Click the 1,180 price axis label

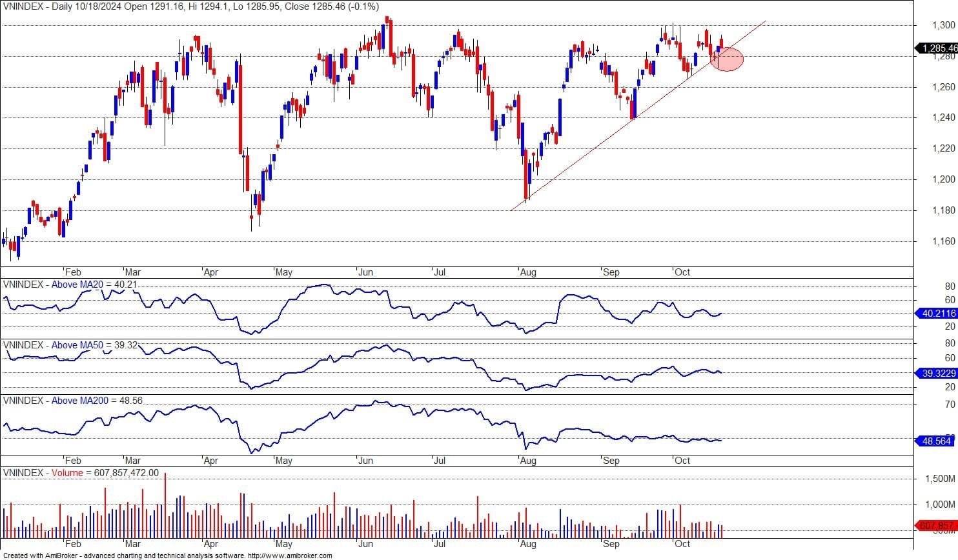coord(943,210)
